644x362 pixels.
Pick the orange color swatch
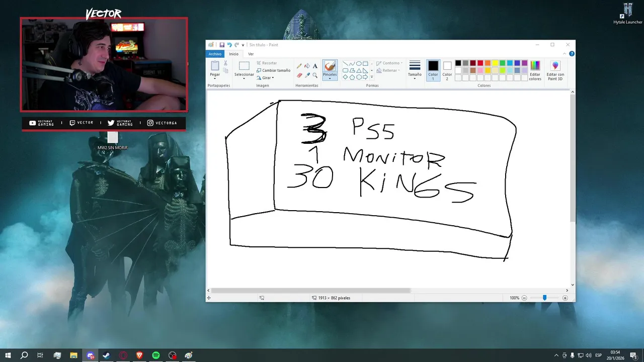tap(488, 63)
